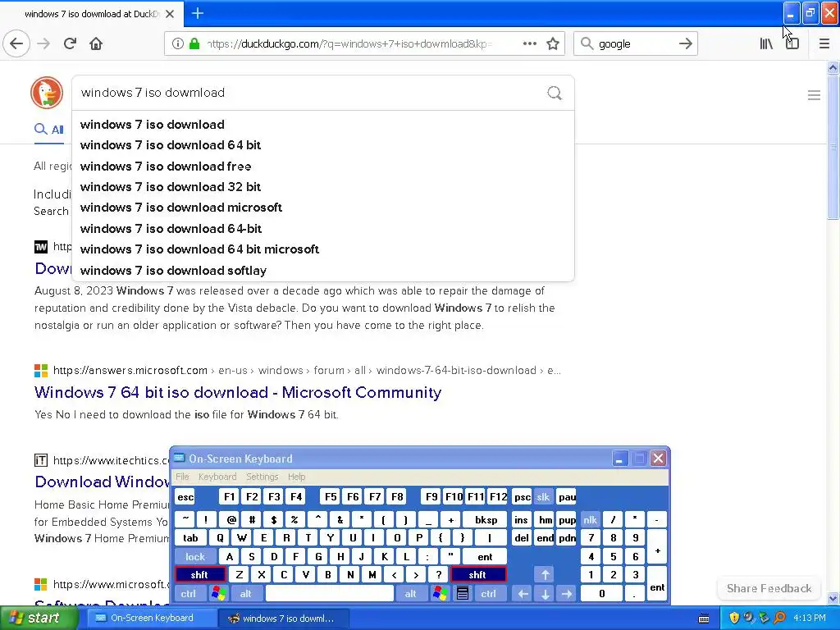Open the Firefox hamburger menu
Screen dimensions: 840x630
pyautogui.click(x=824, y=43)
